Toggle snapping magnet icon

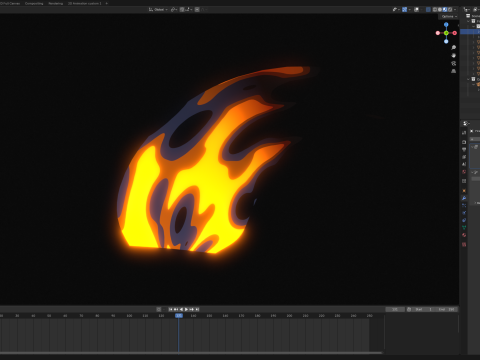tap(182, 10)
